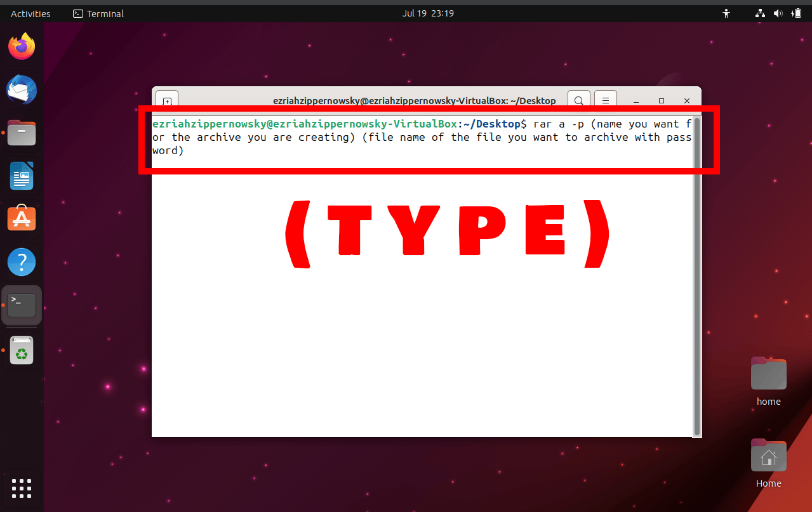Open Thunderbird mail from the dock
The height and width of the screenshot is (512, 812).
[22, 89]
